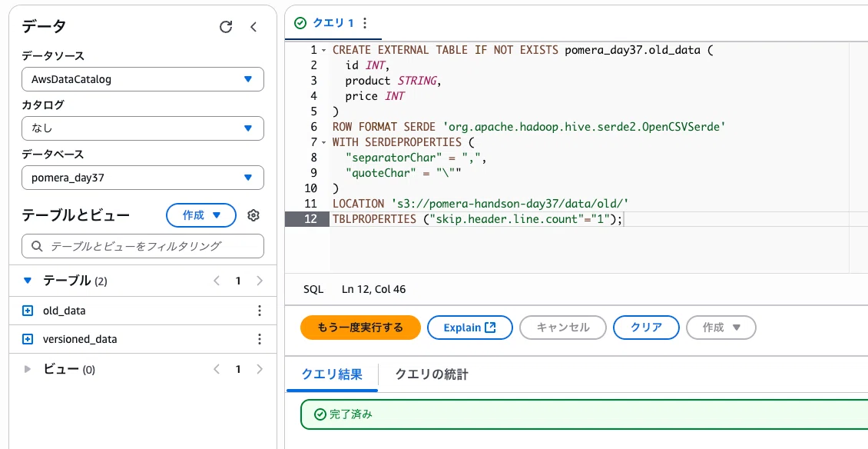Select the クエリの統計 tab

pos(432,374)
